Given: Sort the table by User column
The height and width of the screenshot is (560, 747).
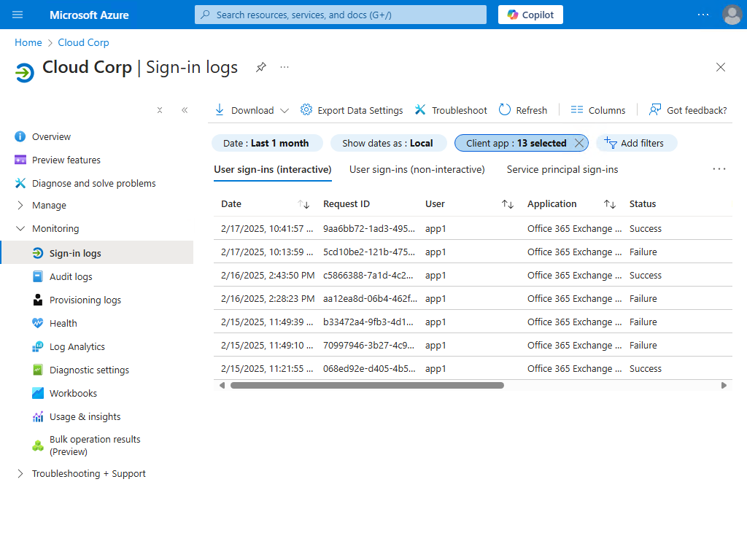Looking at the screenshot, I should coord(508,204).
